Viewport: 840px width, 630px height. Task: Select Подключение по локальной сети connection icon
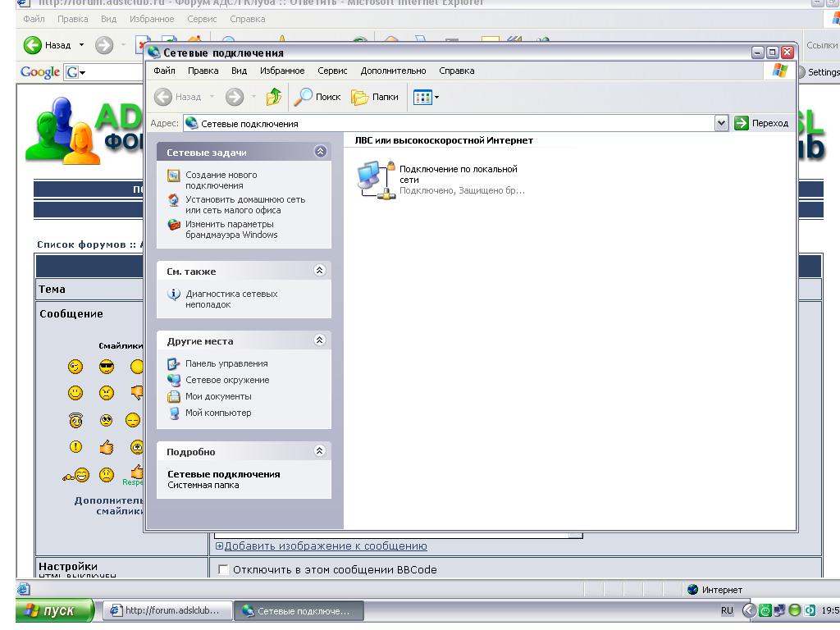coord(372,179)
